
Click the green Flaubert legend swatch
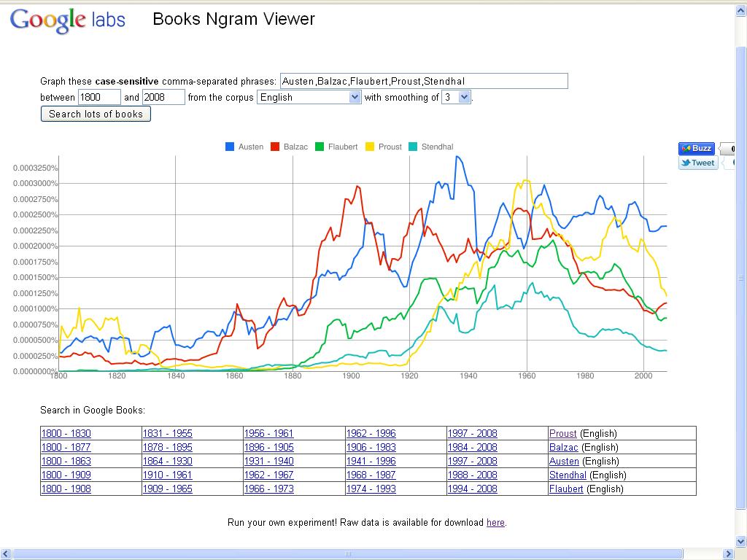[x=320, y=147]
